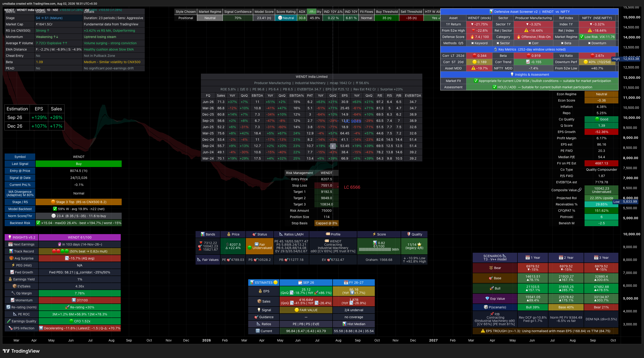Click the E earnings marker on chart

[x=333, y=146]
